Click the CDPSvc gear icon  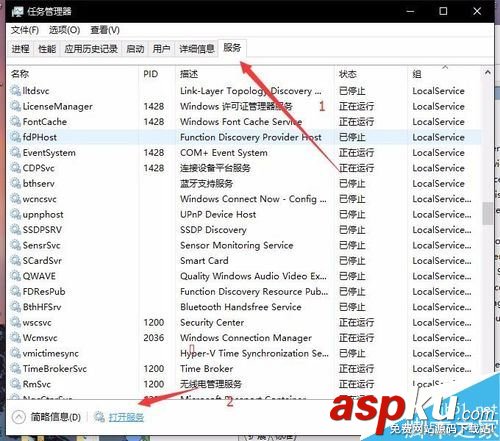coord(16,168)
